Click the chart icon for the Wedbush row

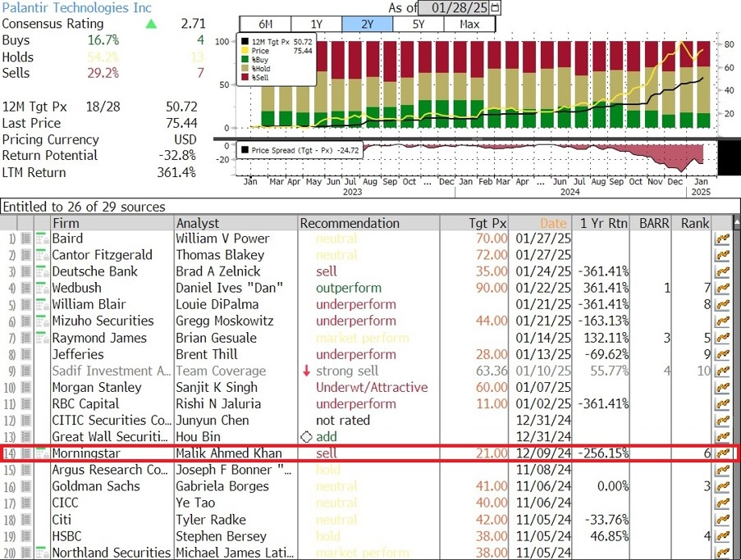[x=723, y=288]
